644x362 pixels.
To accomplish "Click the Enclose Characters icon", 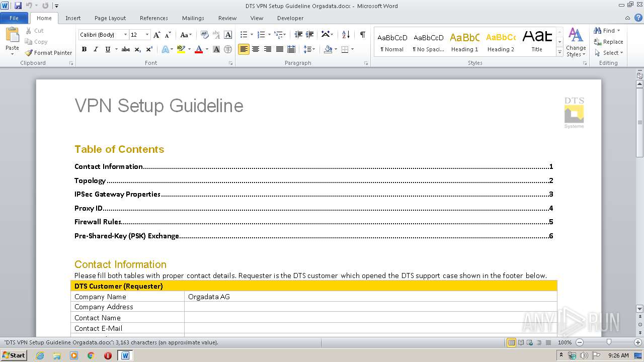I will (x=228, y=49).
